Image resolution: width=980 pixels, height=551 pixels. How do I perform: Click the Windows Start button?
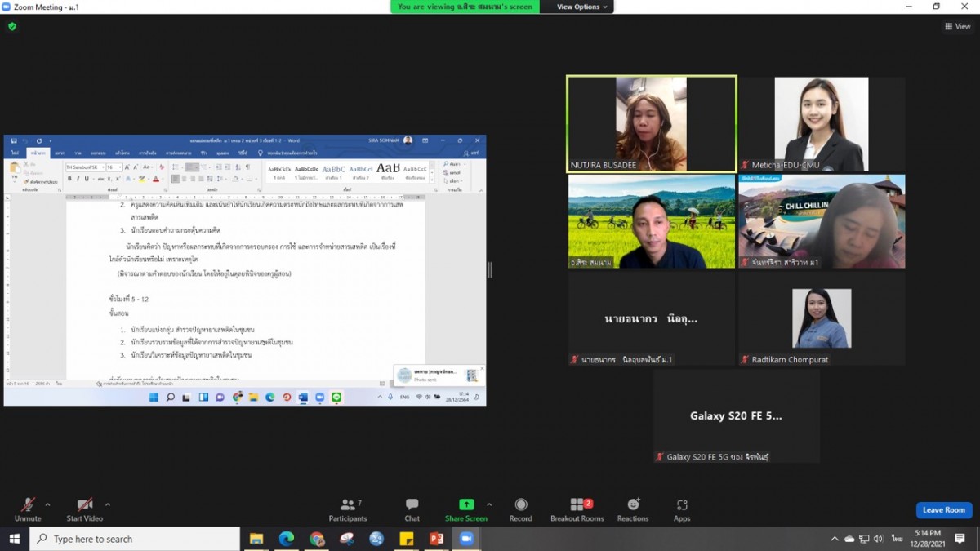14,539
